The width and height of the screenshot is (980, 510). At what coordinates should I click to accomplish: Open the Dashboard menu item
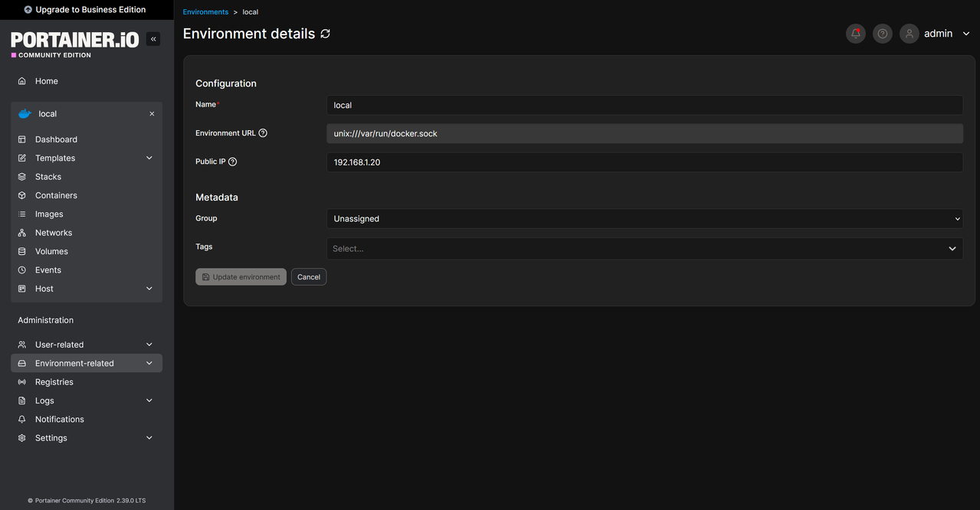pyautogui.click(x=87, y=139)
